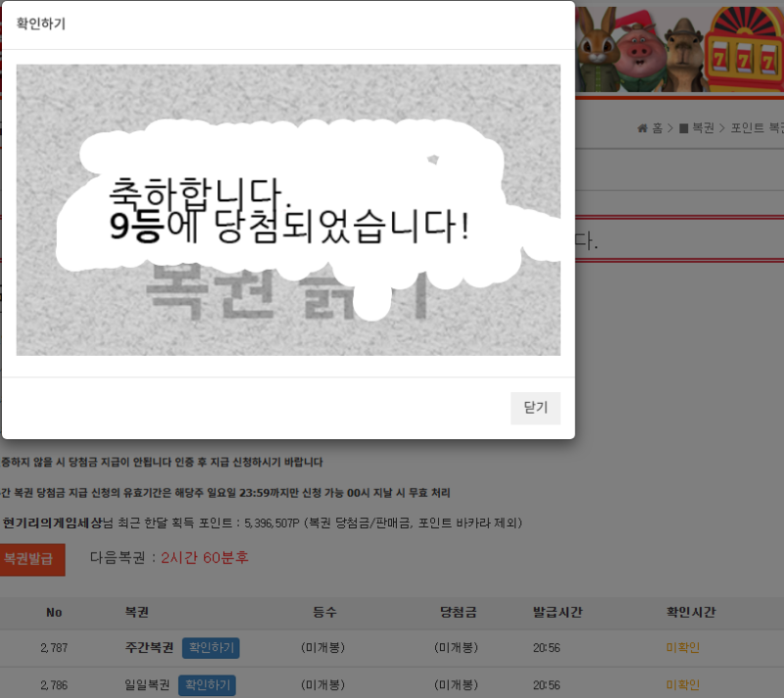The height and width of the screenshot is (698, 784).
Task: Navigate to 홈 via the breadcrumb
Action: (x=658, y=127)
